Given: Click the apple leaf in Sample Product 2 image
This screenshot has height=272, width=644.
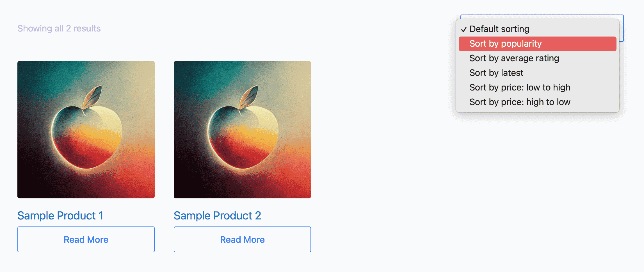Looking at the screenshot, I should pyautogui.click(x=249, y=98).
